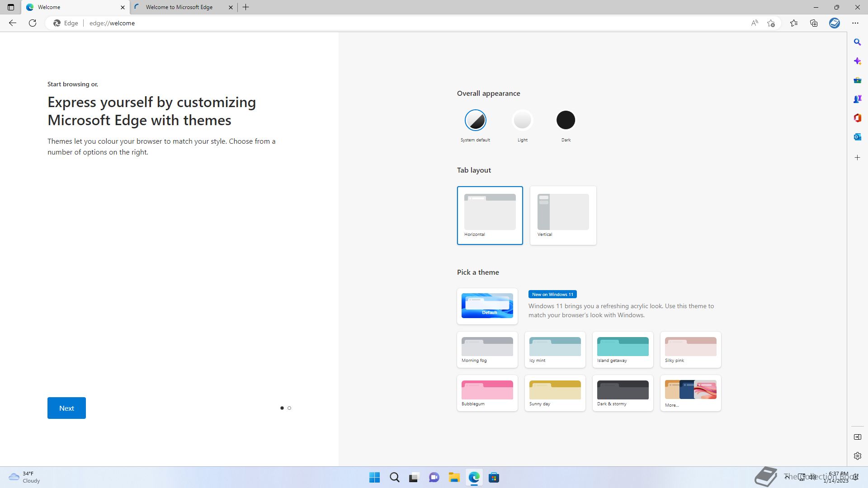Viewport: 868px width, 488px height.
Task: Open File Explorer from taskbar
Action: click(x=454, y=477)
